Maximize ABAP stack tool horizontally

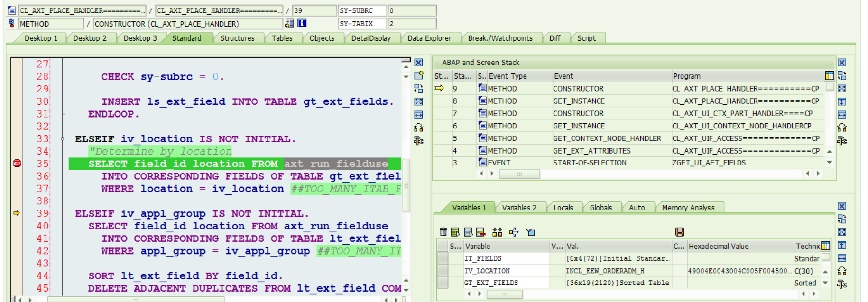click(x=841, y=114)
